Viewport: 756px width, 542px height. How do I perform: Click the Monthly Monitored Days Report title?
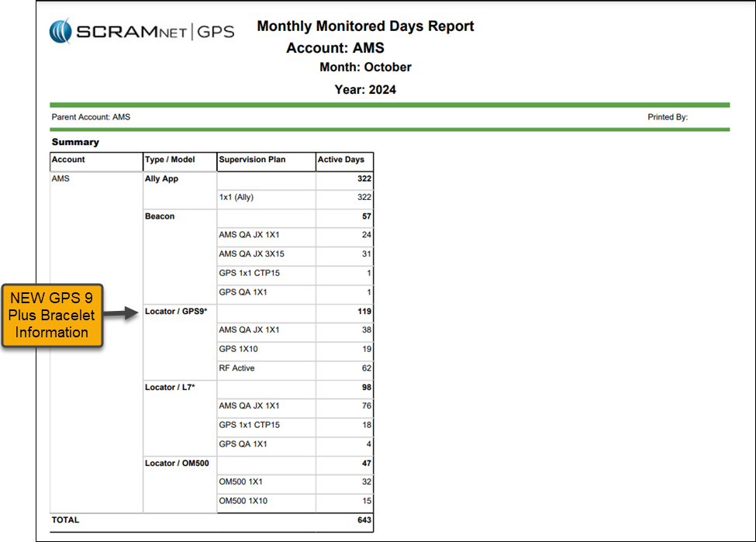click(x=365, y=26)
